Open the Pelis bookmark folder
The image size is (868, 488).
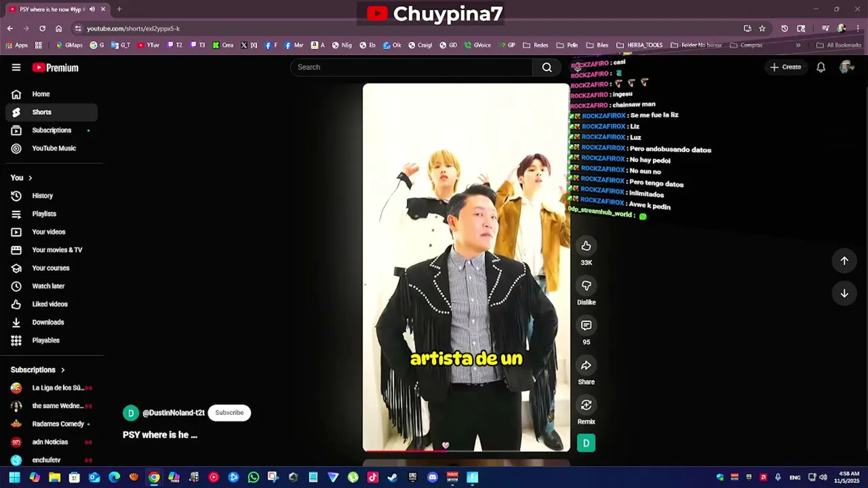567,45
